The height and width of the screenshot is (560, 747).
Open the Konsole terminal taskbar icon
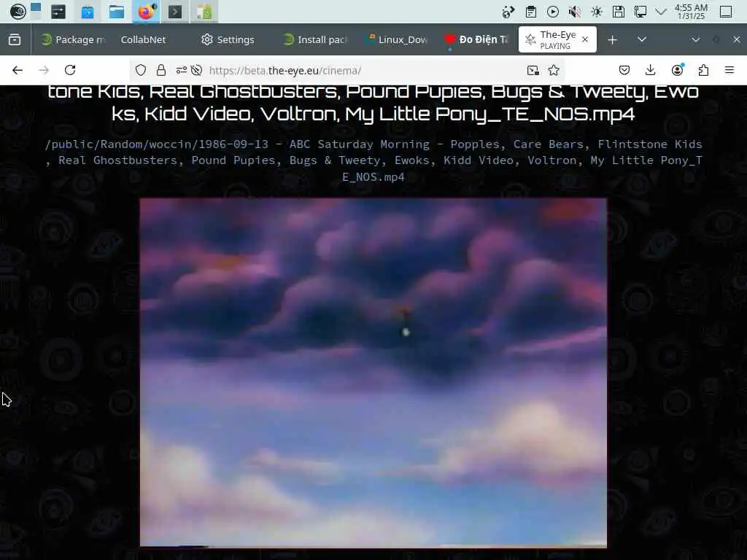click(175, 12)
